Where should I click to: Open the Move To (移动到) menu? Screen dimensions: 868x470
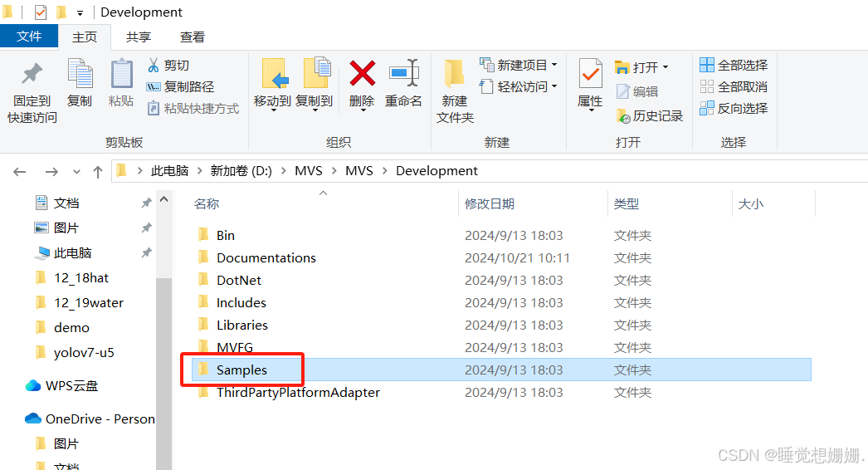click(272, 84)
